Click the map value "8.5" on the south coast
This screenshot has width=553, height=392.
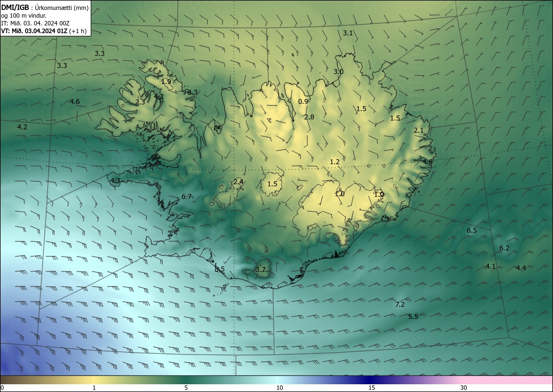coord(220,269)
